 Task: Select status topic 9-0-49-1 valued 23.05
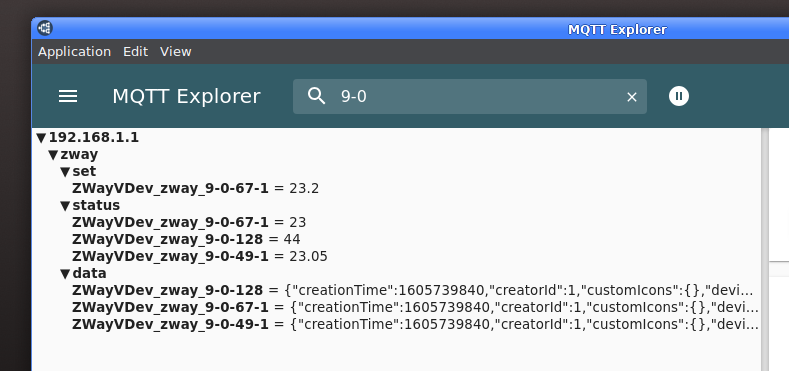[x=200, y=257]
